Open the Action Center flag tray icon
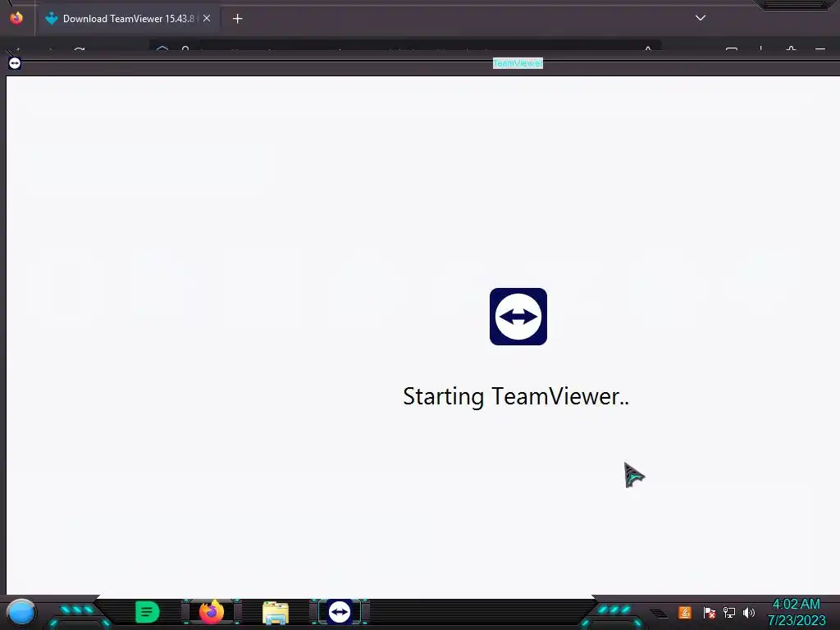 (710, 612)
